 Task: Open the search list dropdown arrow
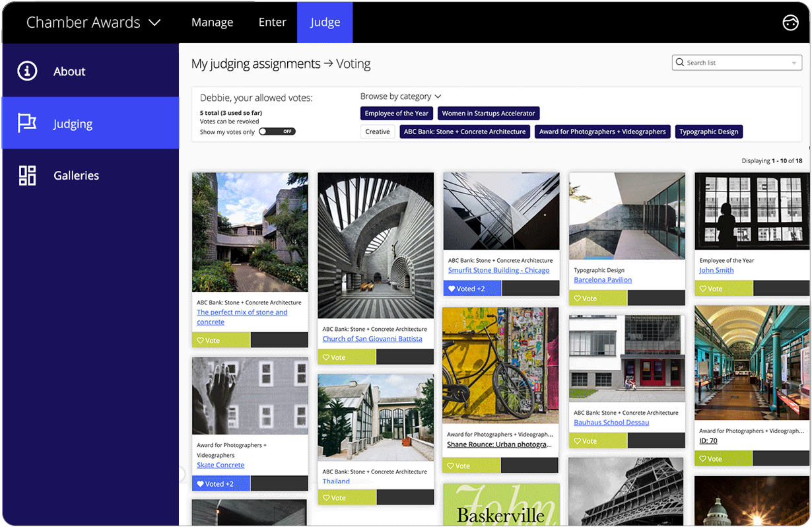(794, 63)
